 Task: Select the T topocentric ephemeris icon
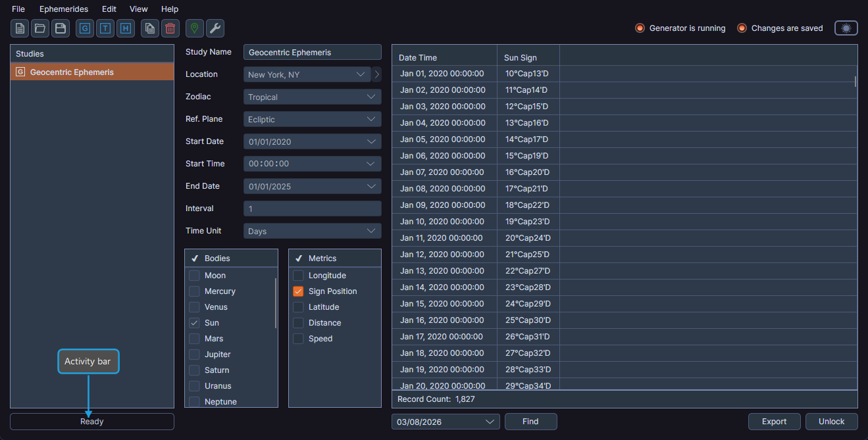pos(105,28)
